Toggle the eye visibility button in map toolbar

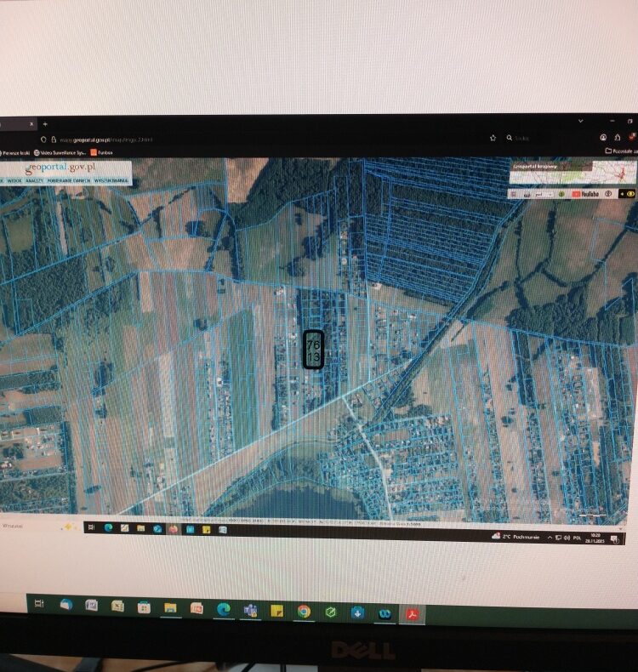pos(630,194)
